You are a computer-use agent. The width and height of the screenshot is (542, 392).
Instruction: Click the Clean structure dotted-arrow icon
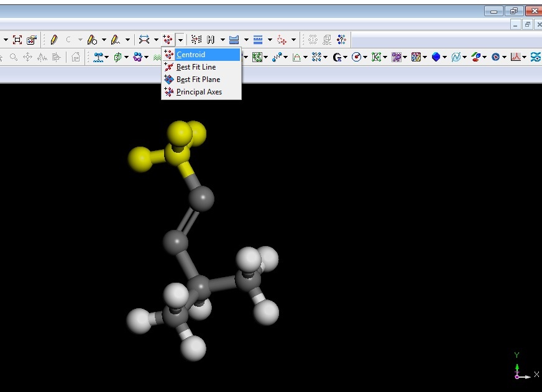196,40
